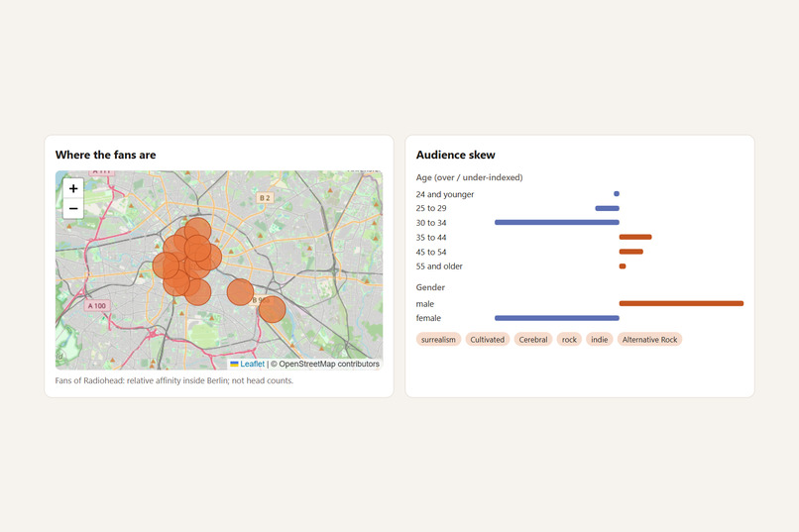799x532 pixels.
Task: Click the '25 to 29' age bar
Action: 608,208
